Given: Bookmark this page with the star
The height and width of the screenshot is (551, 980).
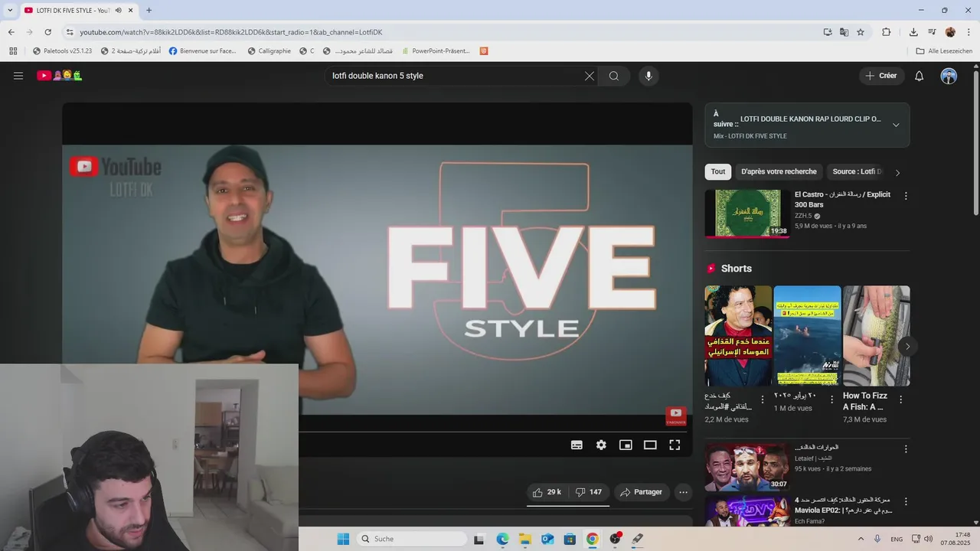Looking at the screenshot, I should pos(861,32).
